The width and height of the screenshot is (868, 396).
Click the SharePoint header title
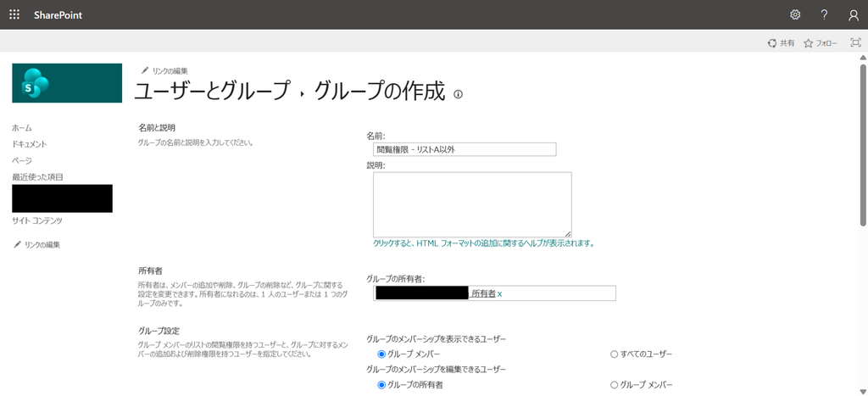tap(58, 15)
